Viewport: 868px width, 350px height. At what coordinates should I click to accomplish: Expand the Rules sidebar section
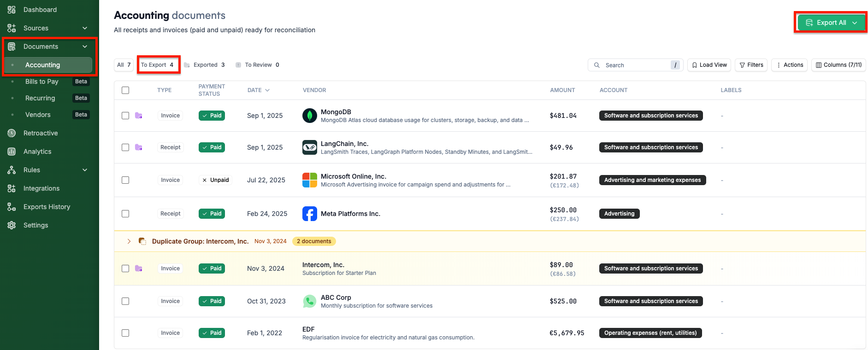pyautogui.click(x=85, y=170)
